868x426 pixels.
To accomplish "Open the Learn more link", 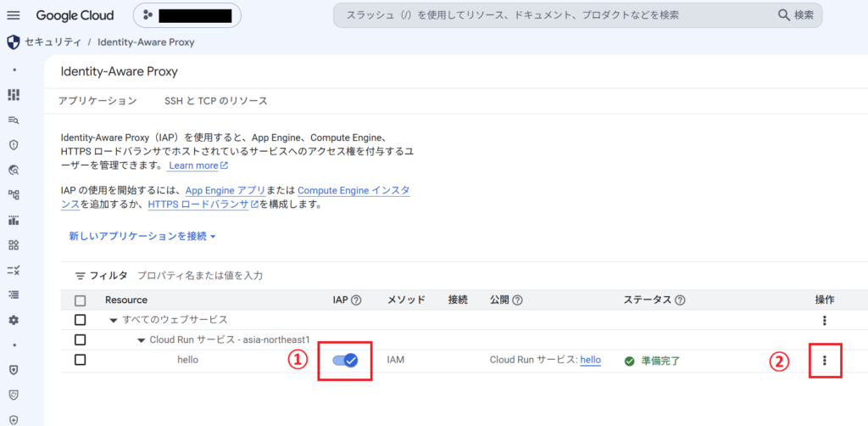I will 193,165.
